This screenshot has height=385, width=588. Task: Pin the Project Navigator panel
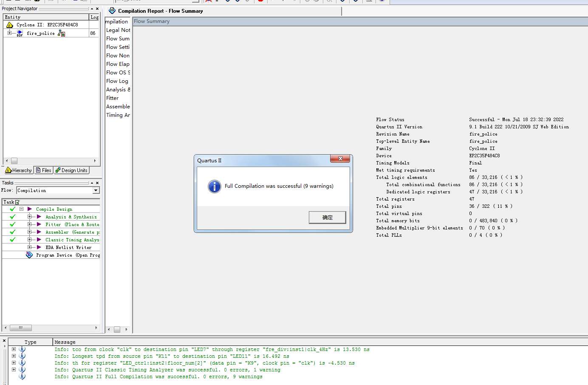92,8
